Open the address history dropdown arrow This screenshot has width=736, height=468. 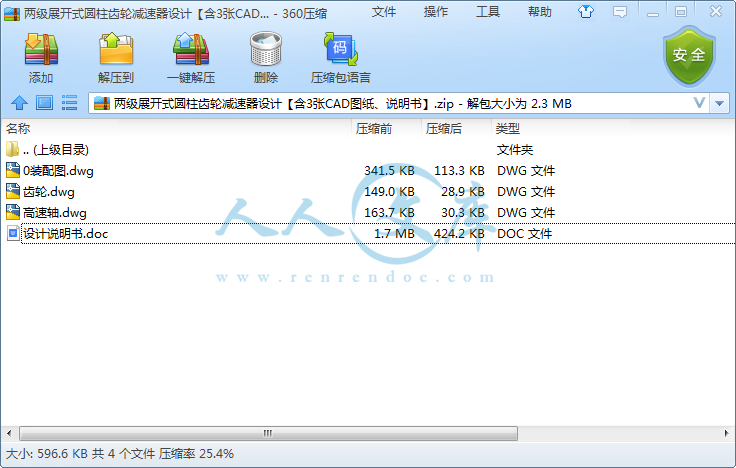(720, 103)
